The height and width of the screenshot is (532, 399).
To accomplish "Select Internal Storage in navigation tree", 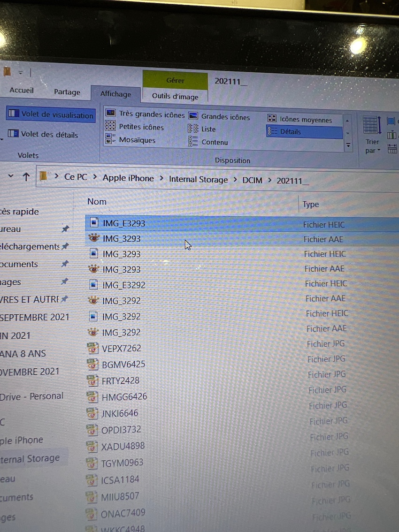I will 30,459.
